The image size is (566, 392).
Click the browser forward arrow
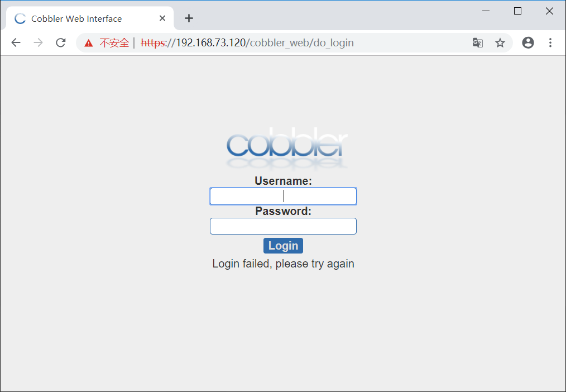(39, 42)
